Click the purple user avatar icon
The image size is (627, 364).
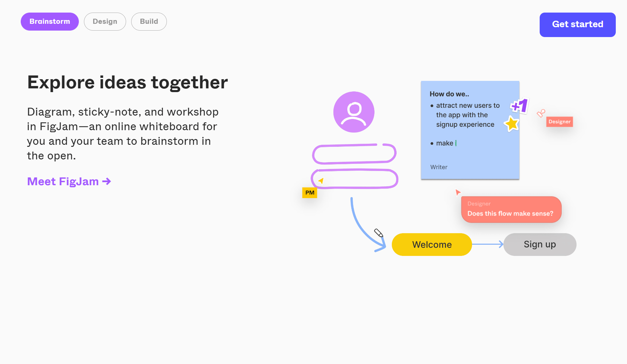pos(354,112)
